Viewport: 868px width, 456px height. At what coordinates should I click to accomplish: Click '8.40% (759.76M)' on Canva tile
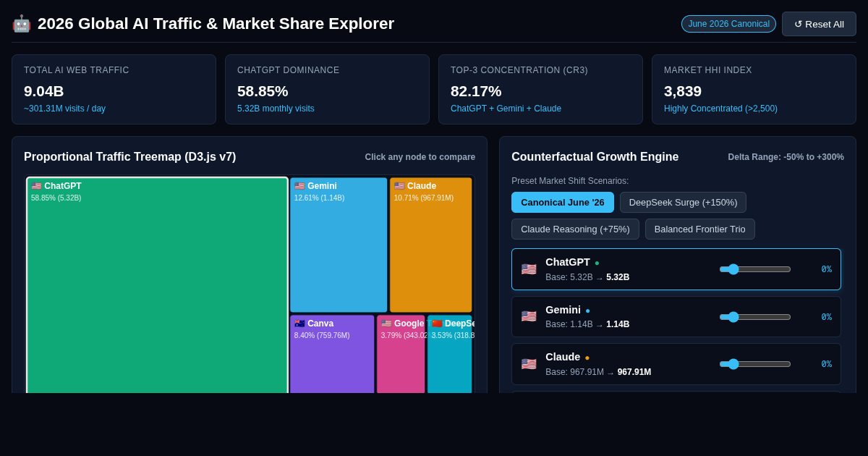click(x=322, y=336)
